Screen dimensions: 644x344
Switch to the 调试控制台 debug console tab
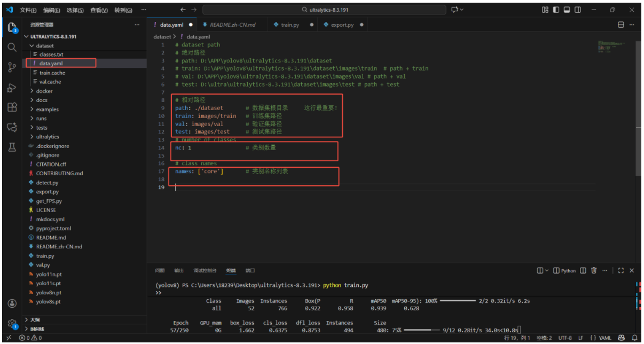205,271
